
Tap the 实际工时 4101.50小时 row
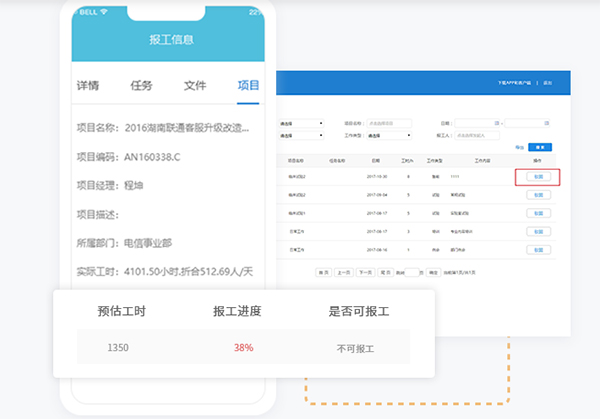(x=165, y=272)
